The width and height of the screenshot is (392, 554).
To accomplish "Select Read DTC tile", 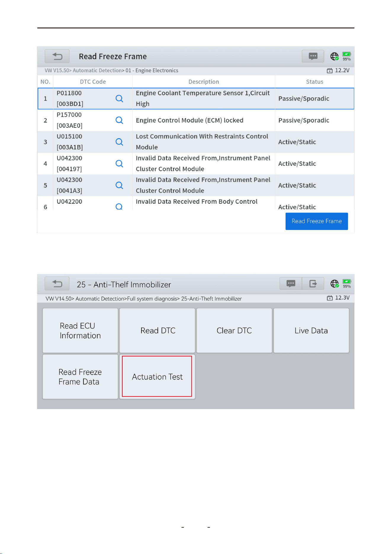I will pos(157,331).
